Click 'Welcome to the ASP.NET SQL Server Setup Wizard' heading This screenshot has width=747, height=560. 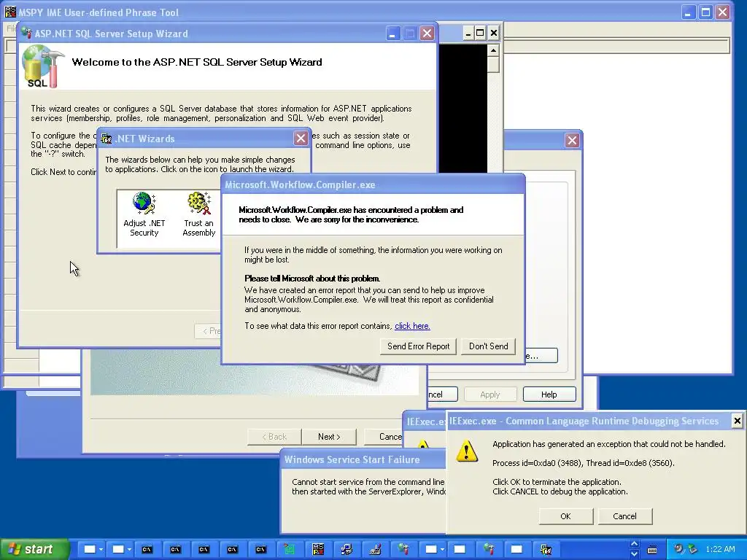[197, 62]
